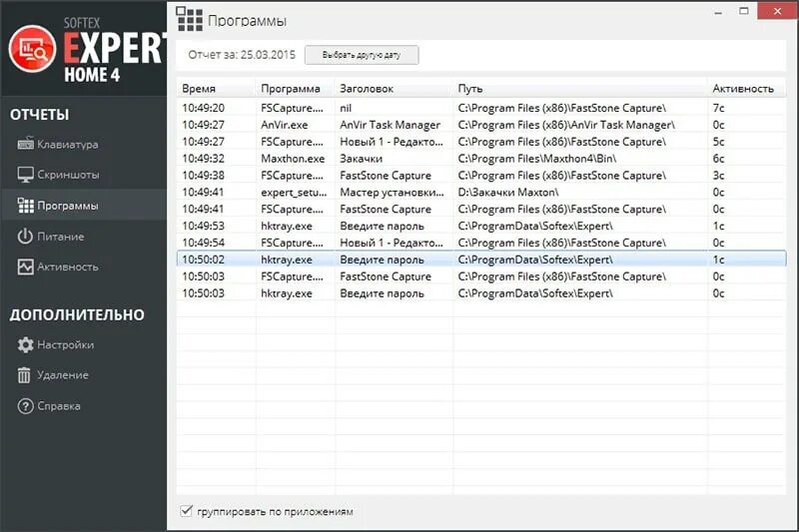Select the AnVir.exe program entry
The height and width of the screenshot is (532, 799).
pos(285,125)
